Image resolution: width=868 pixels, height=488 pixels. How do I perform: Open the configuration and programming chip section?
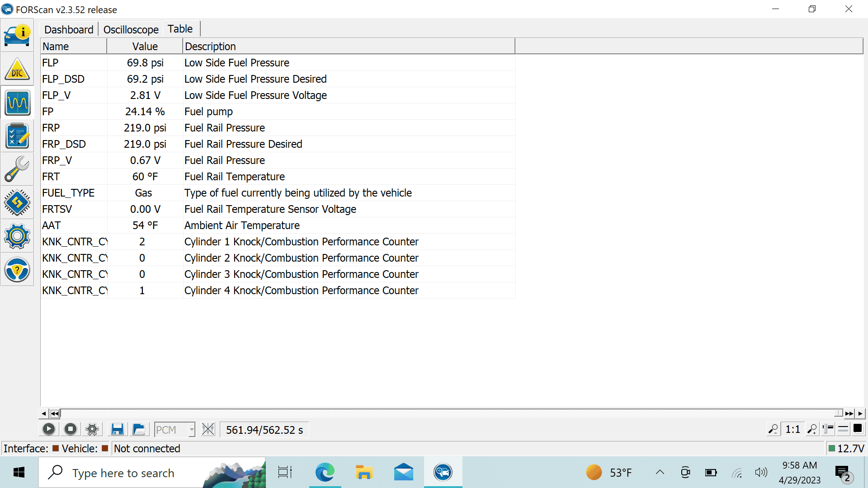[x=17, y=203]
